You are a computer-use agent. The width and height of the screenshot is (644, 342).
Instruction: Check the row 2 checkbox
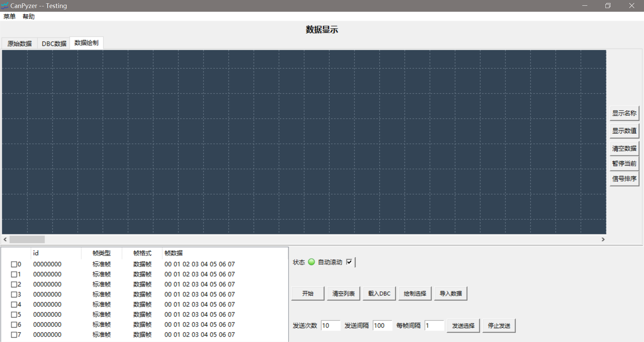tap(14, 284)
